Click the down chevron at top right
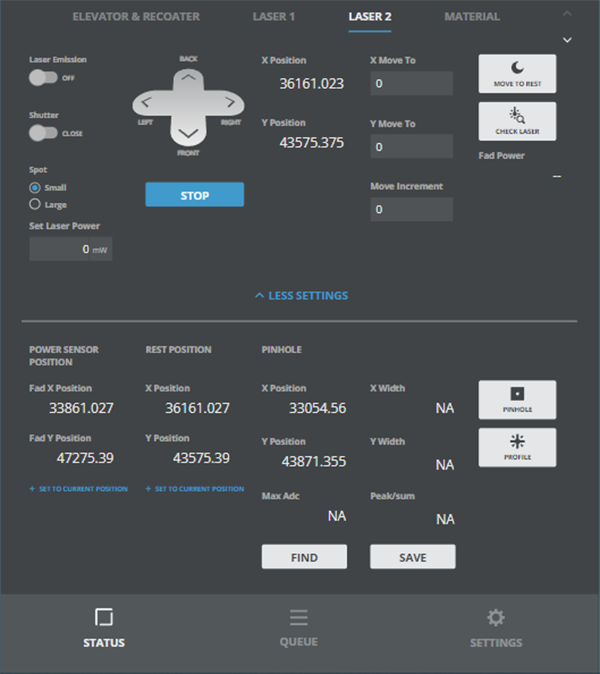Image resolution: width=600 pixels, height=674 pixels. [x=568, y=40]
